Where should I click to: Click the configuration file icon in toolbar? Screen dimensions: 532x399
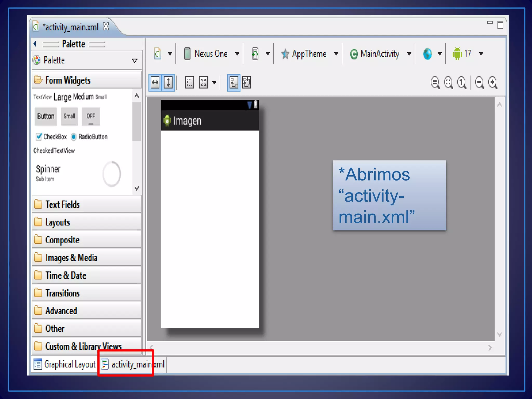(x=158, y=54)
